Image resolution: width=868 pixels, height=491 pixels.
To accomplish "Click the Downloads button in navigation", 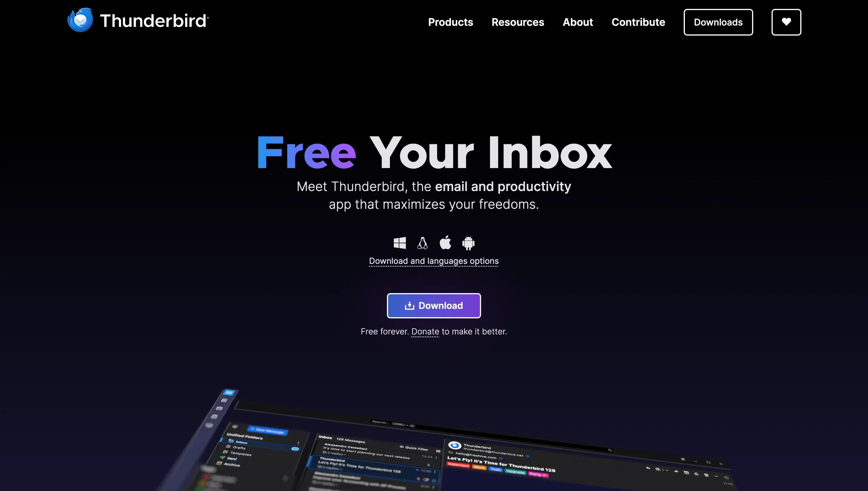I will click(718, 22).
